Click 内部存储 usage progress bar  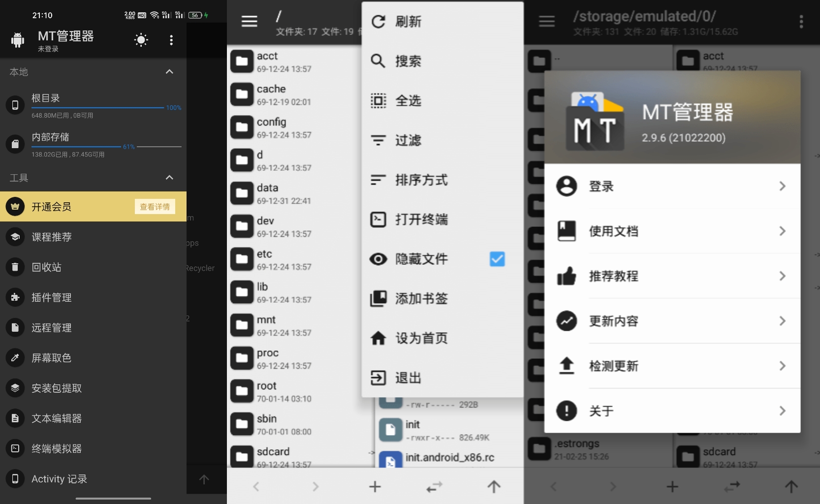(x=106, y=146)
